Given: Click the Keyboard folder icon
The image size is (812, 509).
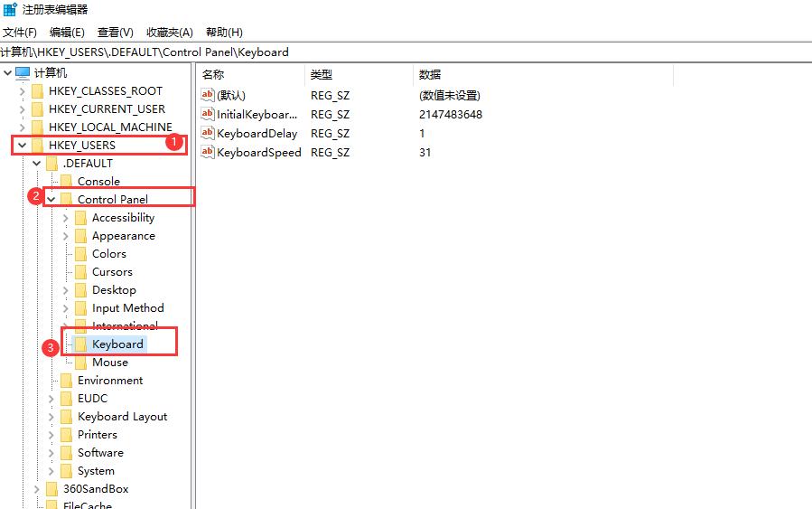Looking at the screenshot, I should coord(80,344).
